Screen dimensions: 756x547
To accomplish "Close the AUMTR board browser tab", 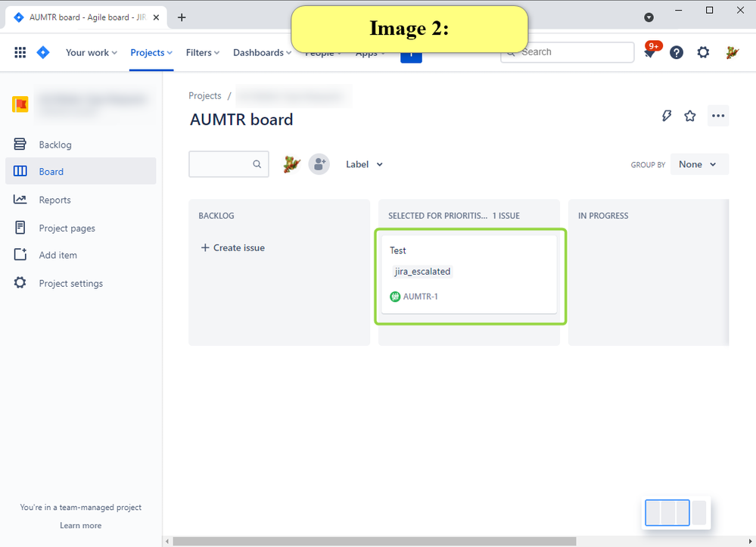I will coord(156,17).
